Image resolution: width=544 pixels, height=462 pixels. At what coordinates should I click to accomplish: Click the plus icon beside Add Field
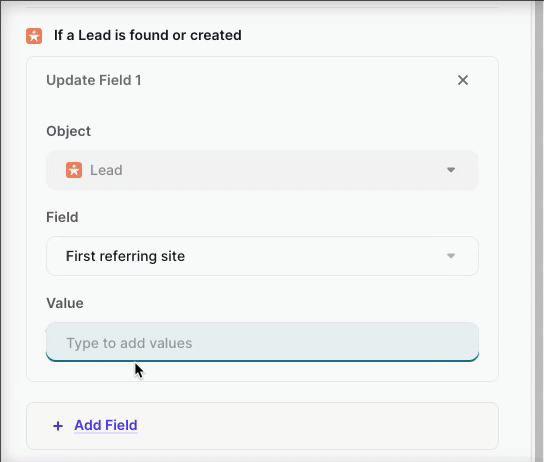(58, 426)
